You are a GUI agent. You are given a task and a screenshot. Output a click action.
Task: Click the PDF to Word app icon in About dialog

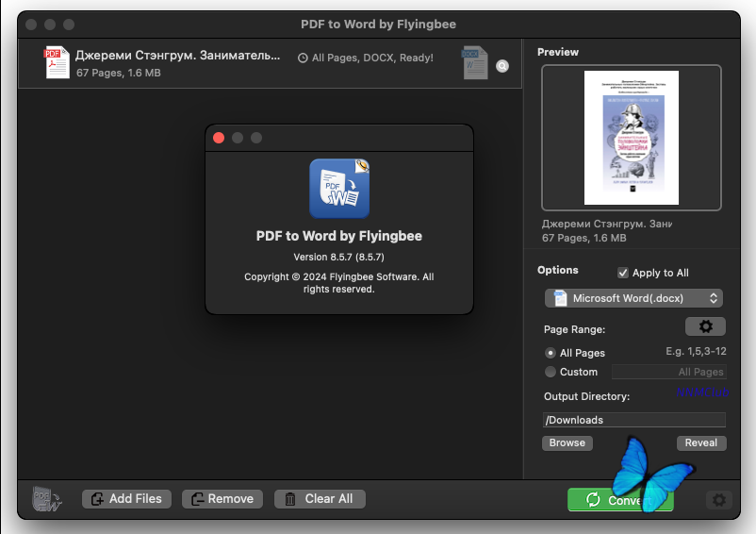339,189
